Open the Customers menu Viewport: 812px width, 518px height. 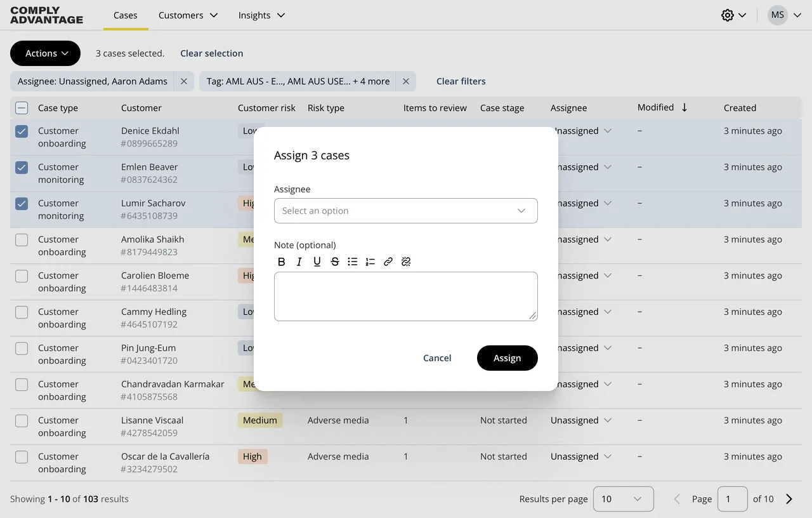point(181,15)
